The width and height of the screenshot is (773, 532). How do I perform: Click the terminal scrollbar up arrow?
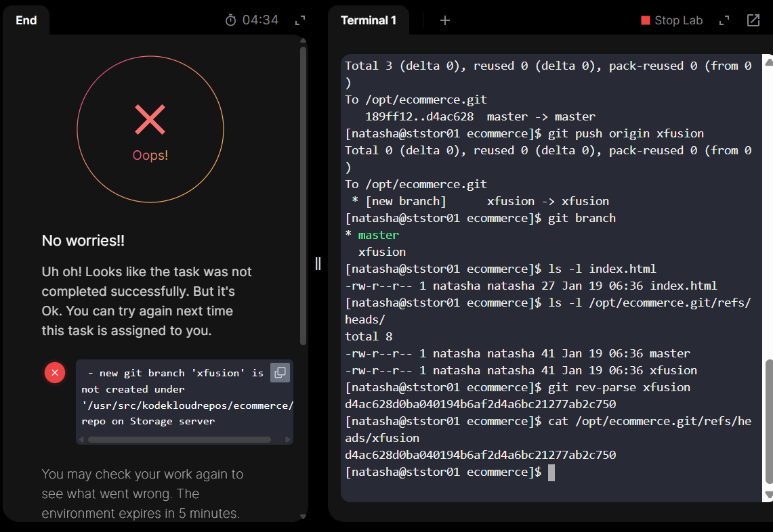(x=768, y=62)
